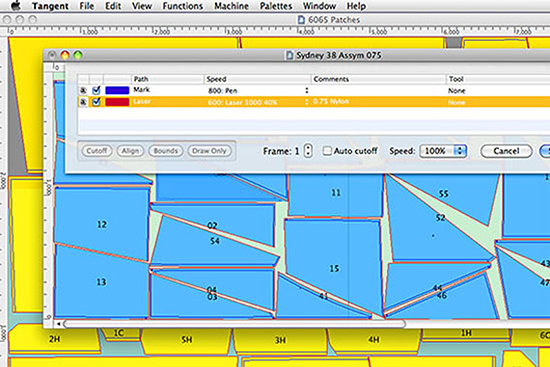Step the Frame number stepper
The image size is (550, 367).
point(308,151)
